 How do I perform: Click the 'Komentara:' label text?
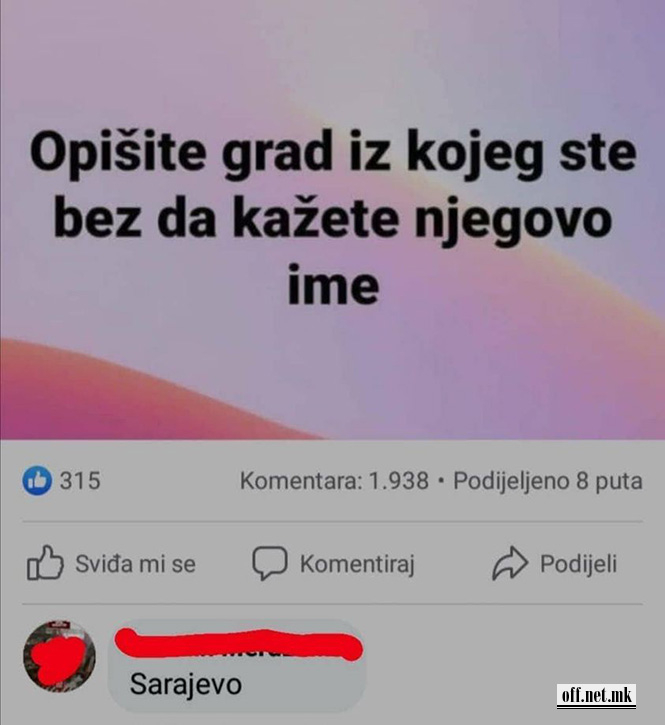pos(302,481)
